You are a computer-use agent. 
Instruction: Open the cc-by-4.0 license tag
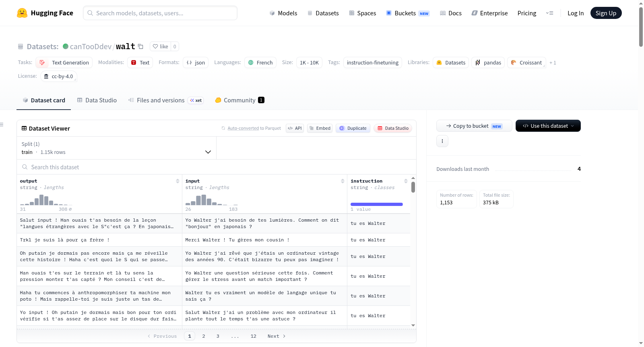coord(59,76)
